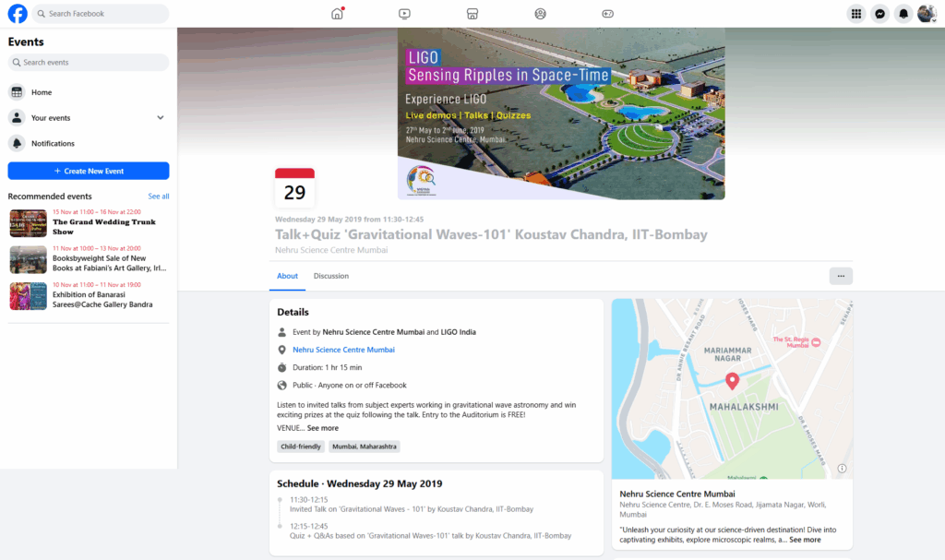This screenshot has width=945, height=560.
Task: Open the notifications bell in top bar
Action: (903, 14)
